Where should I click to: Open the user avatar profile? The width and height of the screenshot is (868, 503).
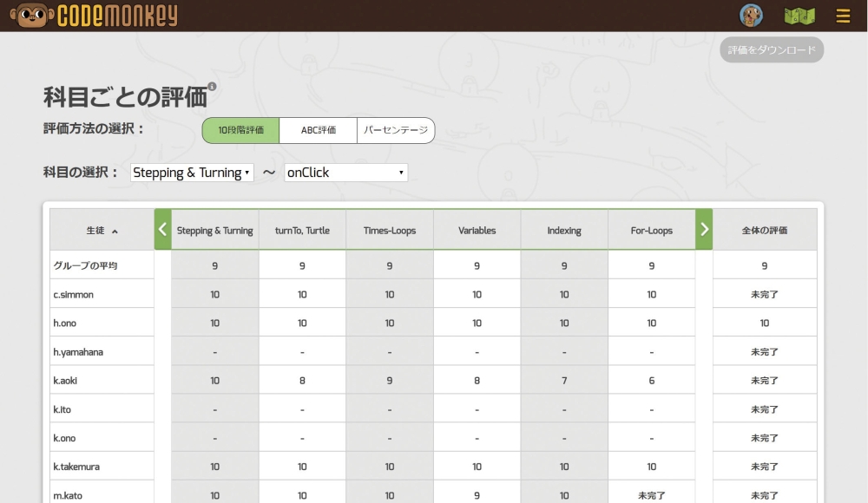pyautogui.click(x=751, y=16)
